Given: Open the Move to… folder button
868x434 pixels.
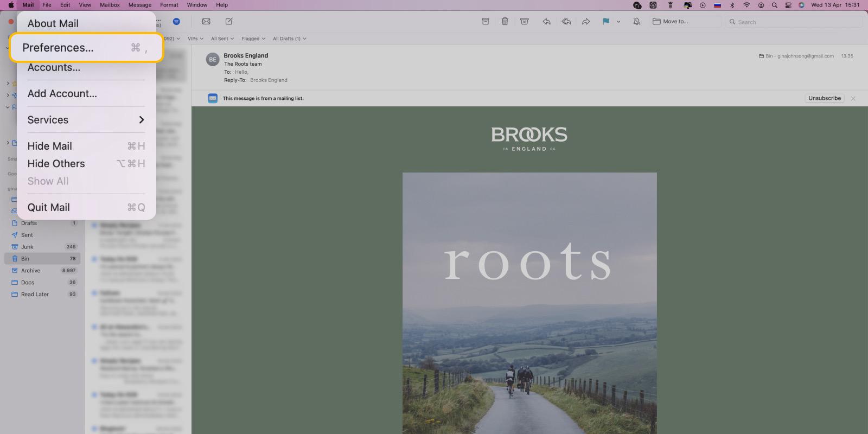Looking at the screenshot, I should pos(671,22).
